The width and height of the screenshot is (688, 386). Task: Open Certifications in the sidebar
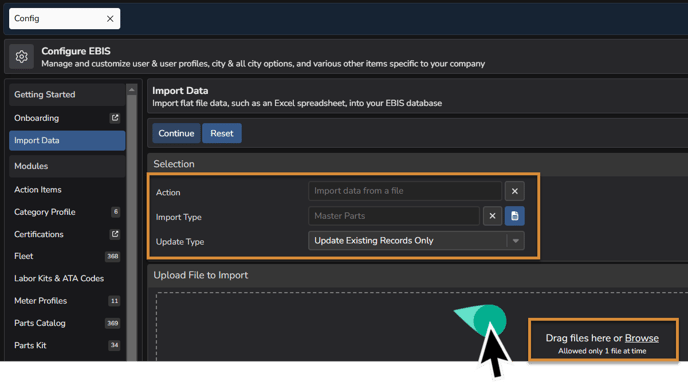tap(67, 234)
